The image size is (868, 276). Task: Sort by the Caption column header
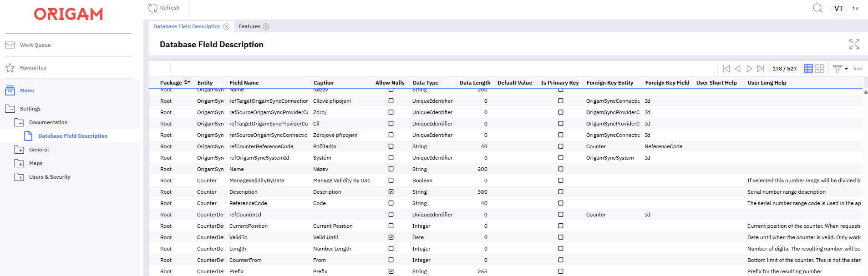pyautogui.click(x=324, y=83)
